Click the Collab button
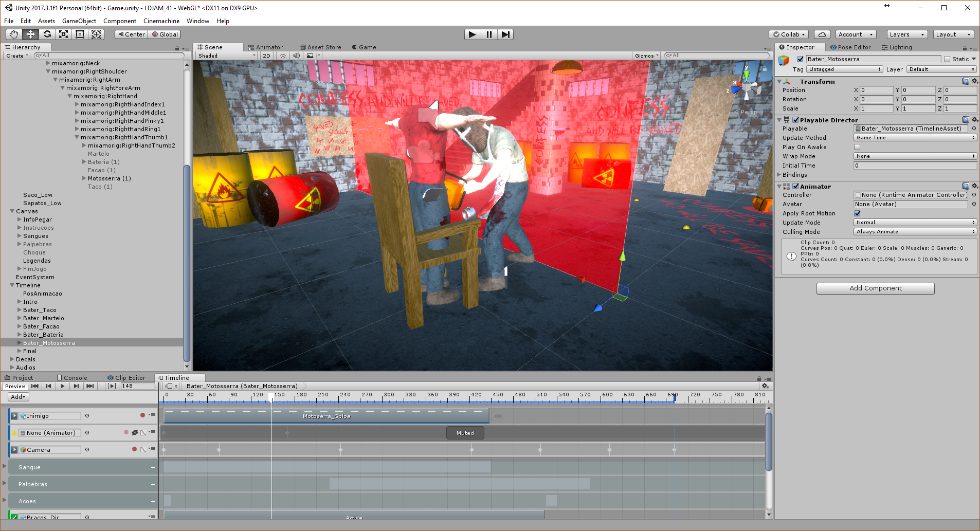 [789, 34]
